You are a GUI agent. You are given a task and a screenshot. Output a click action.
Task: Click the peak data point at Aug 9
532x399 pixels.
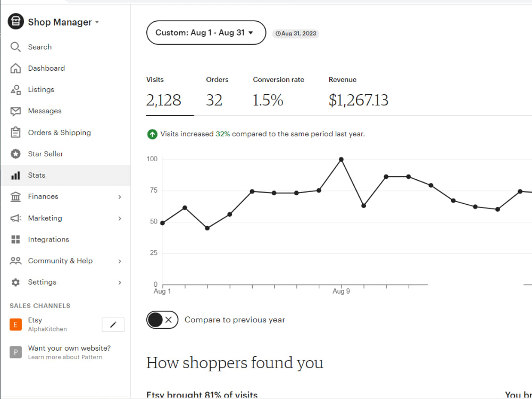click(x=342, y=160)
